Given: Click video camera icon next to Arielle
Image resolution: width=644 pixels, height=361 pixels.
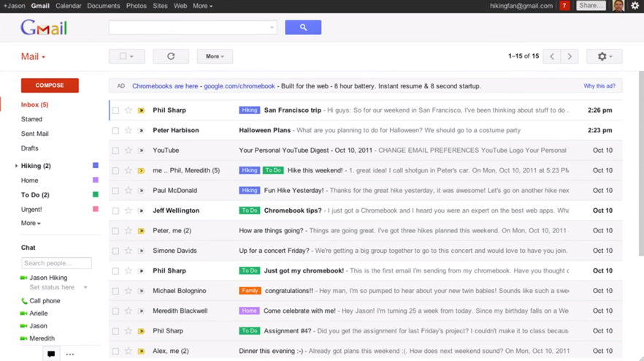Looking at the screenshot, I should tap(24, 313).
